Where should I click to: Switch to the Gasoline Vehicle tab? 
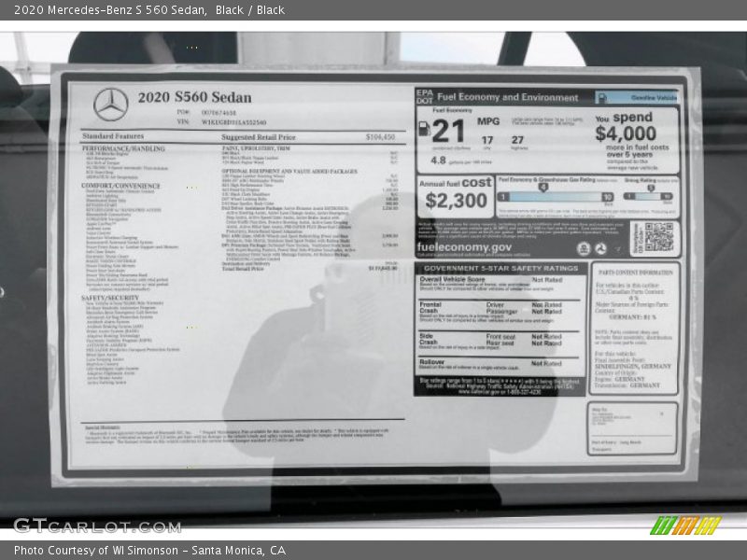(x=653, y=97)
